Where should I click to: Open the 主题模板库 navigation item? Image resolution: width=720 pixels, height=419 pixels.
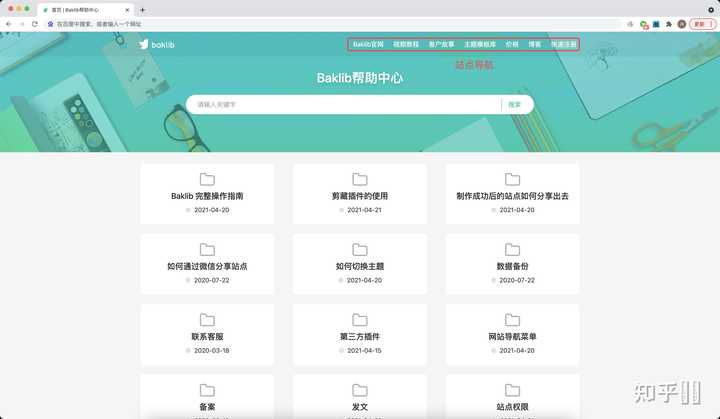pyautogui.click(x=480, y=45)
